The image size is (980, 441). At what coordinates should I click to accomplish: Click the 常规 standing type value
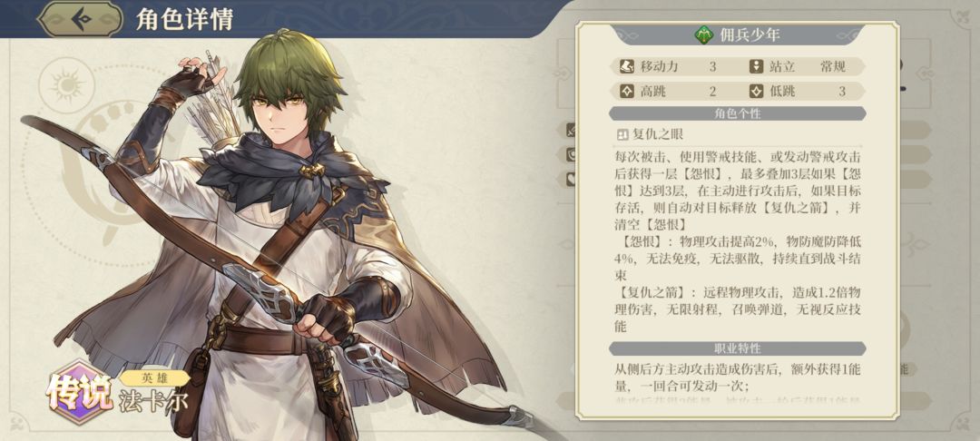pyautogui.click(x=833, y=66)
